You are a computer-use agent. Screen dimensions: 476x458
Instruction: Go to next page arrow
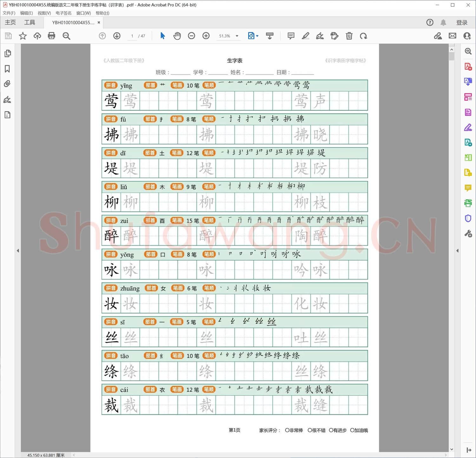(x=117, y=36)
